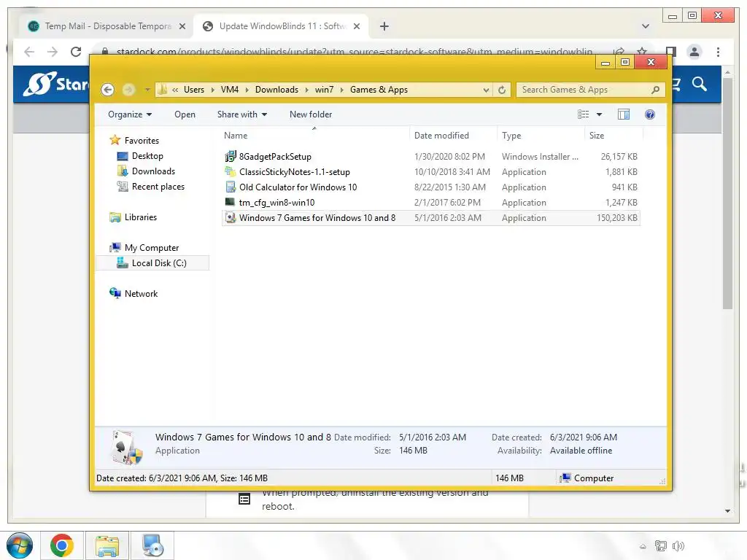Close the Update WindowBlinds tab

(x=356, y=26)
